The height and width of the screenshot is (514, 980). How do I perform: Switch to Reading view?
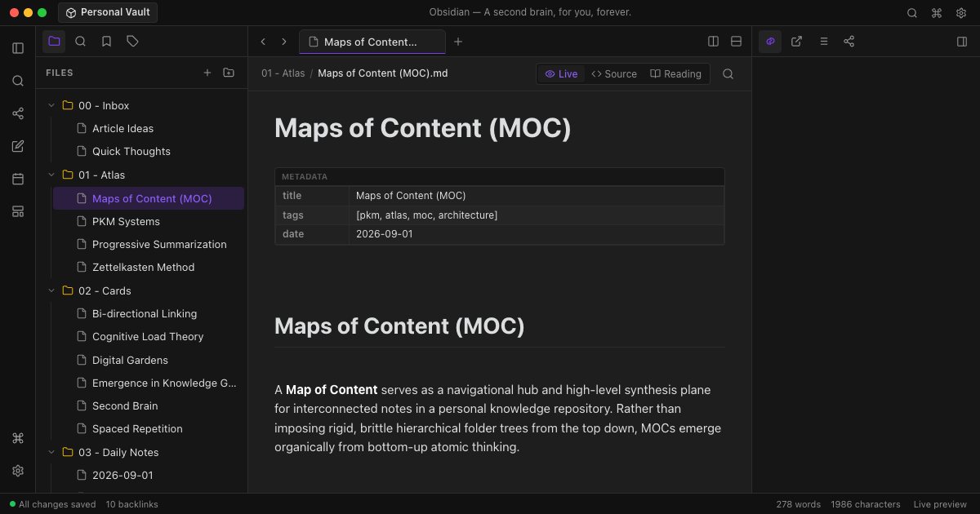click(676, 74)
